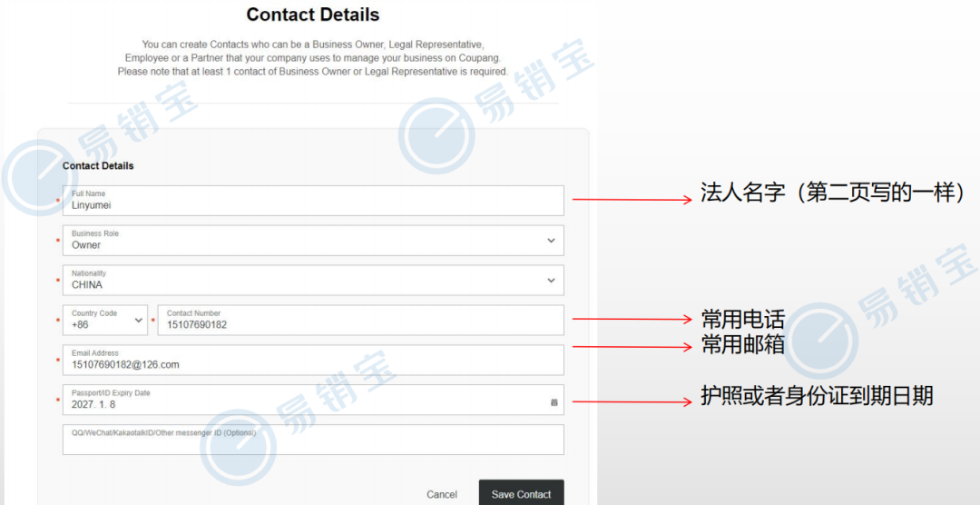The height and width of the screenshot is (505, 980).
Task: Click the Chinese note 法人名字（第二页写的一样）
Action: click(832, 193)
